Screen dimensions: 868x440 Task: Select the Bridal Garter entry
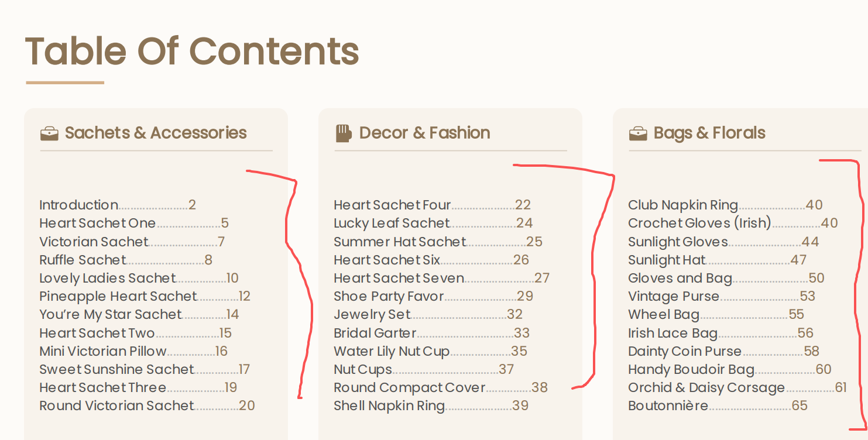[431, 333]
